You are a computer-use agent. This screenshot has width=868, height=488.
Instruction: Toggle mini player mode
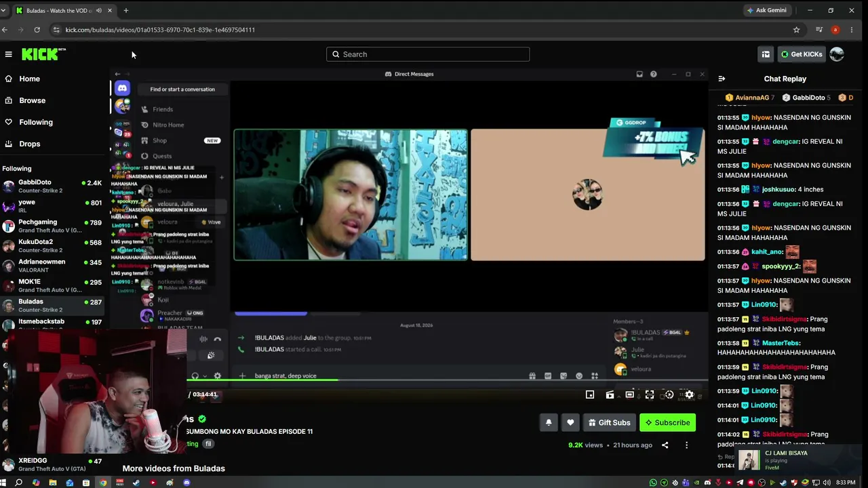tap(590, 394)
